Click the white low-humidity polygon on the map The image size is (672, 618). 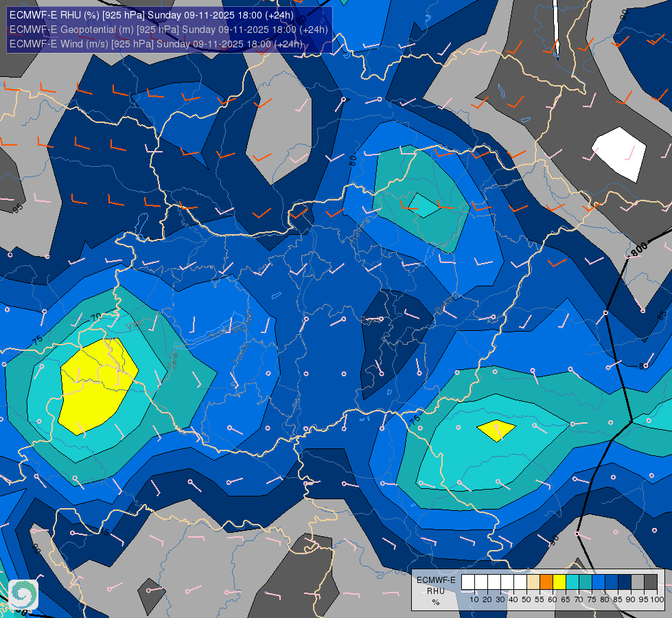(x=619, y=154)
